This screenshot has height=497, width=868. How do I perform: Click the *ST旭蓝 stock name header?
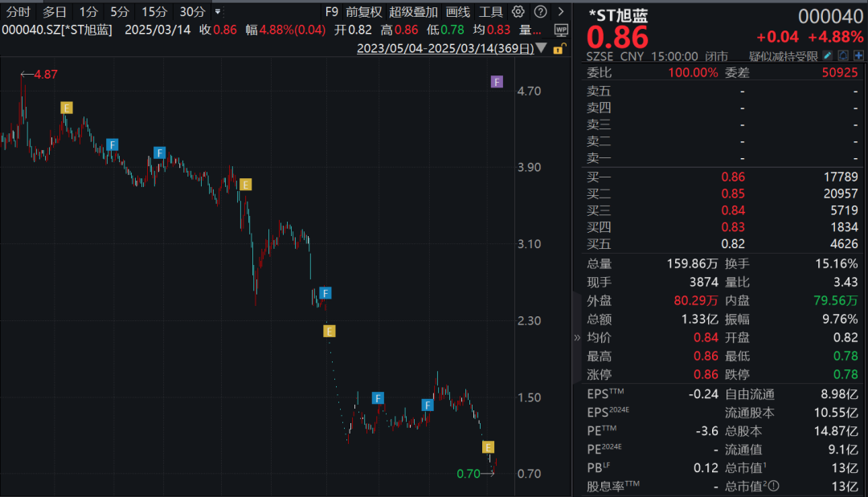coord(618,15)
